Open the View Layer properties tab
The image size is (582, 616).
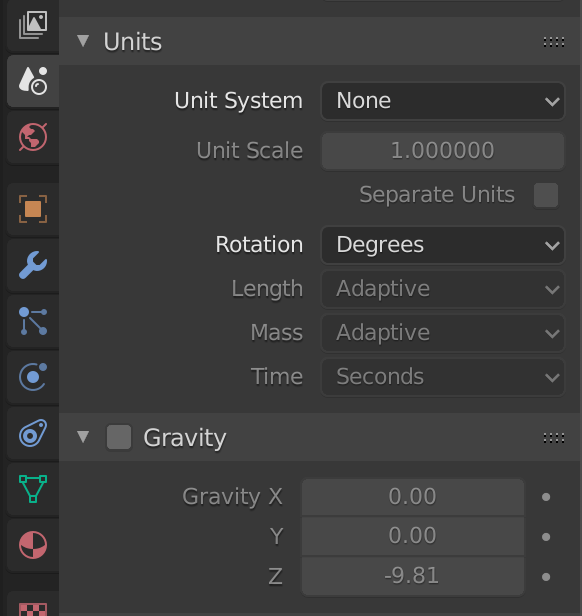coord(33,25)
